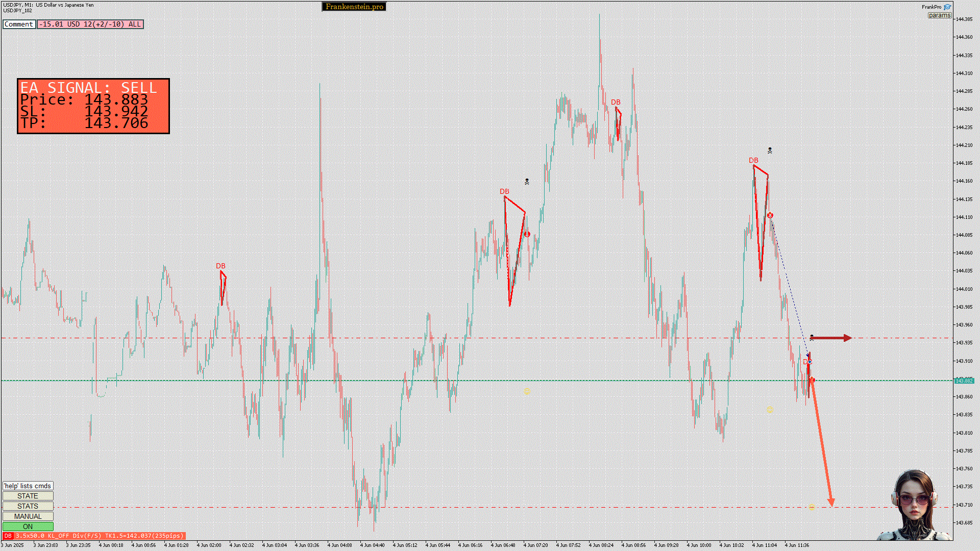The image size is (980, 551).
Task: Click the red sell marker at 144.110
Action: (770, 215)
